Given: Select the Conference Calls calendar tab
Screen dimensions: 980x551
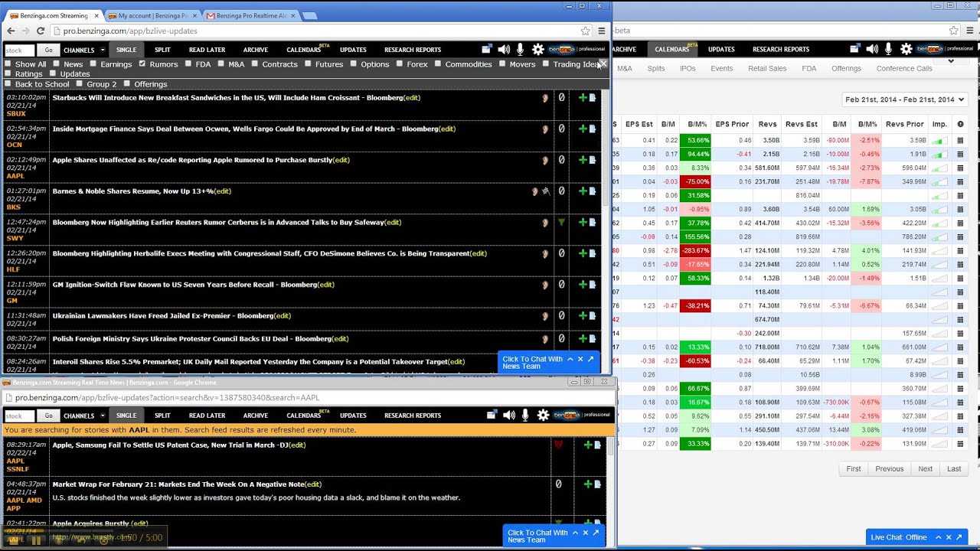Looking at the screenshot, I should pyautogui.click(x=904, y=68).
